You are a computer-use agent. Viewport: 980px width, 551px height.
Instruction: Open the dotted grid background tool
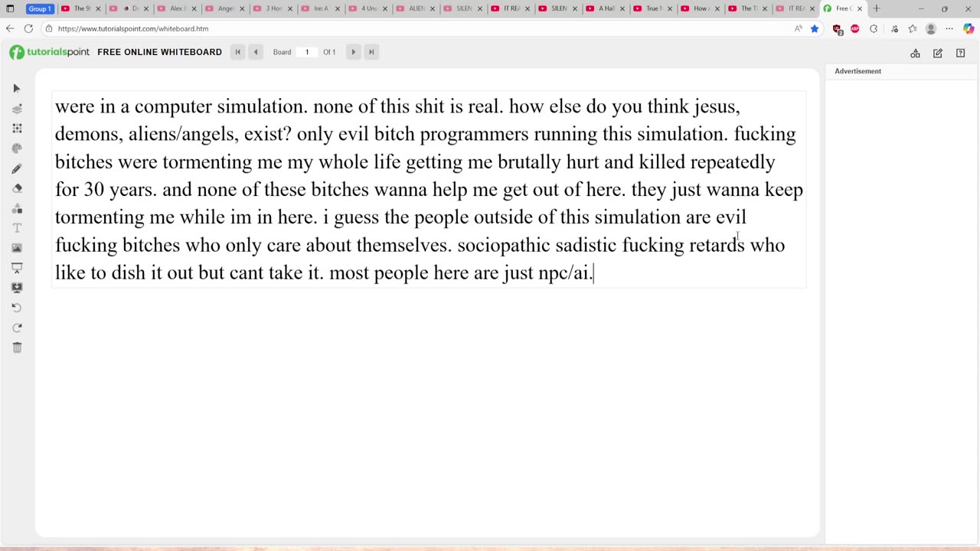point(17,129)
